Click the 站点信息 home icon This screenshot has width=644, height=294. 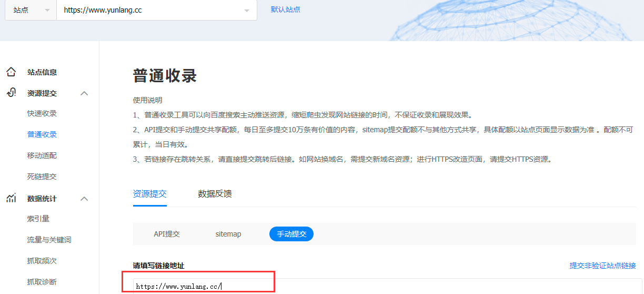pyautogui.click(x=11, y=72)
